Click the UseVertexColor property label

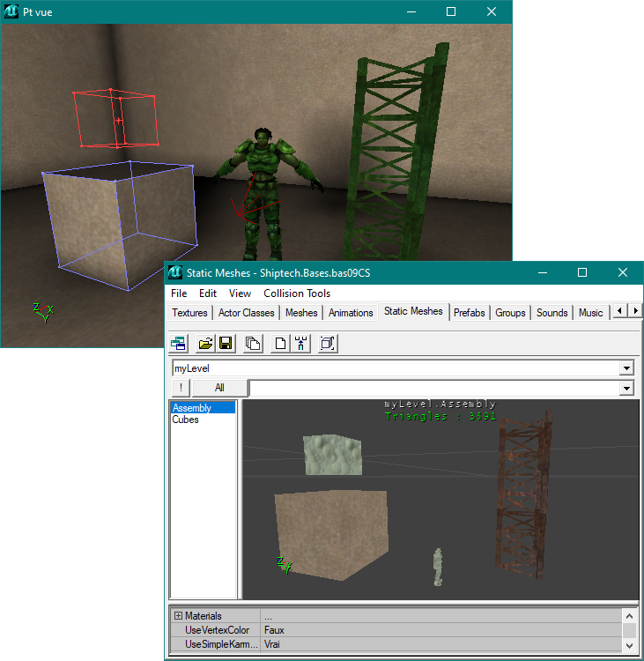[217, 630]
